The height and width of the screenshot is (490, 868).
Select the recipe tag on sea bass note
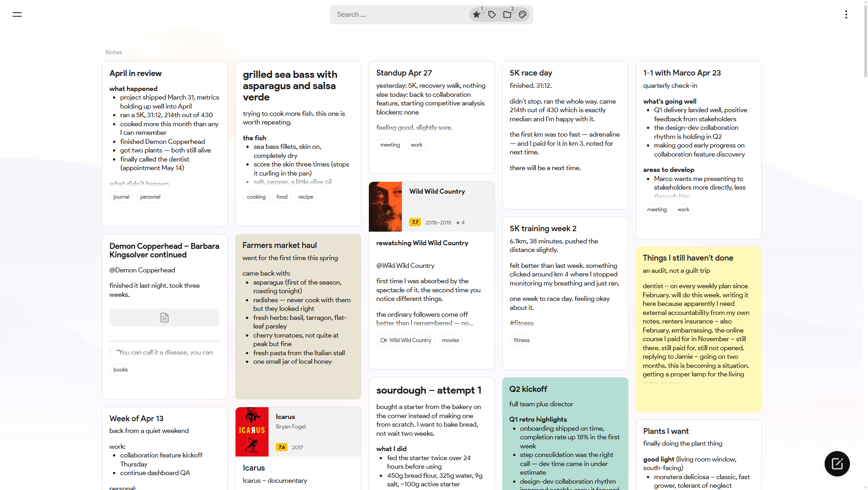[x=306, y=197]
